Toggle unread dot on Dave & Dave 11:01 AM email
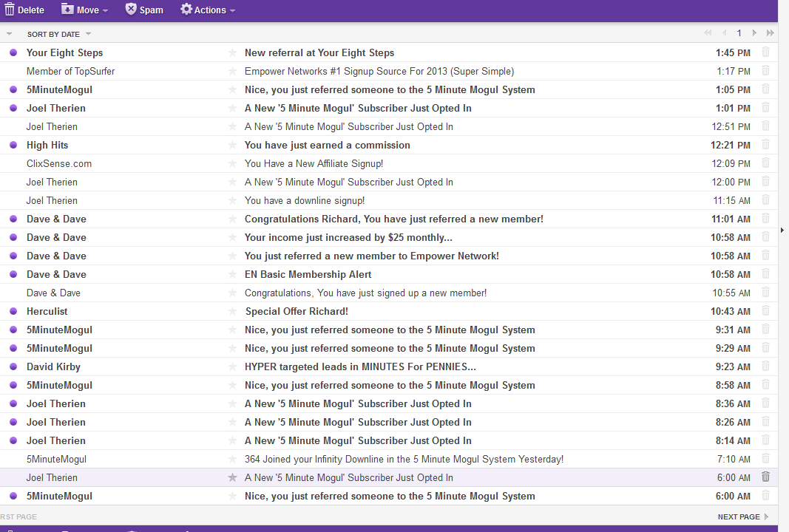The height and width of the screenshot is (532, 789). pyautogui.click(x=13, y=219)
